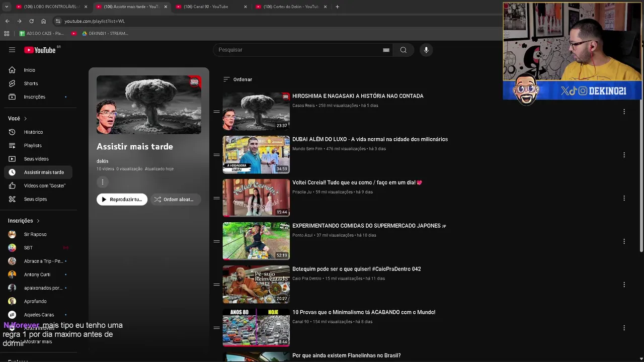Click drag handle of Botequim video row
This screenshot has width=644, height=362.
click(x=216, y=285)
